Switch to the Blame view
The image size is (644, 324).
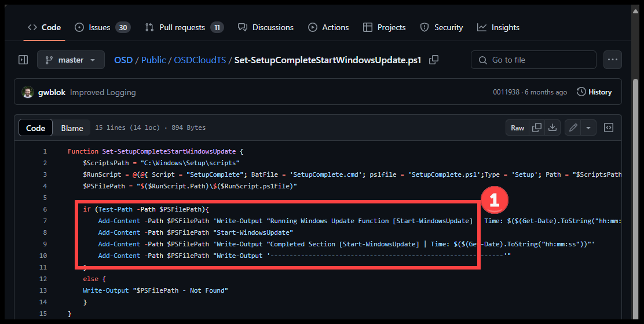[x=72, y=128]
